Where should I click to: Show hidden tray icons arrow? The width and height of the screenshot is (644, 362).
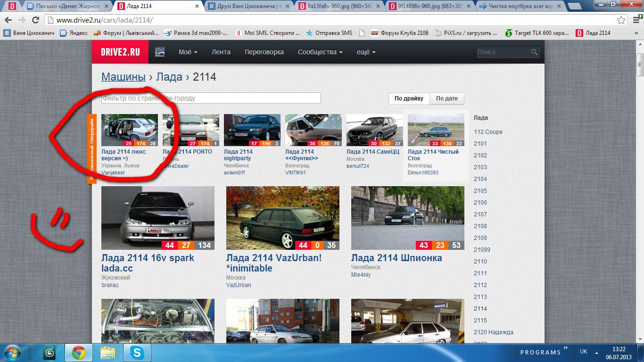[597, 353]
